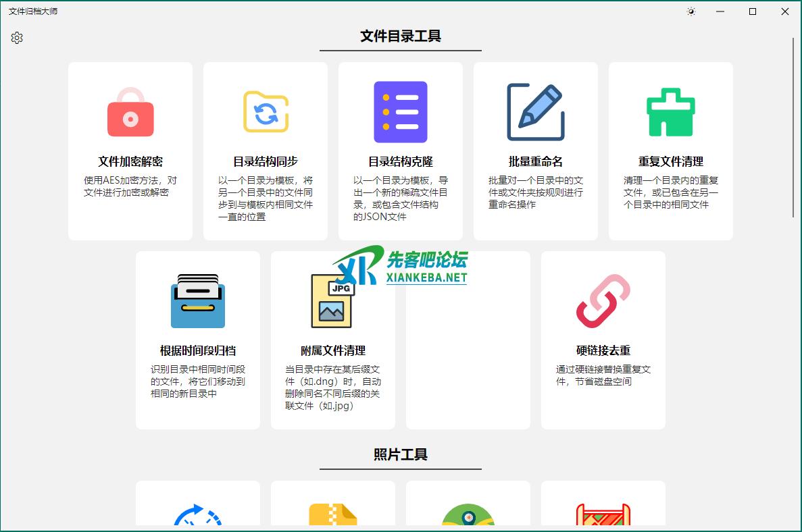This screenshot has height=532, width=802.
Task: Open the green cleanup icon for 重复文件清理
Action: tap(671, 112)
